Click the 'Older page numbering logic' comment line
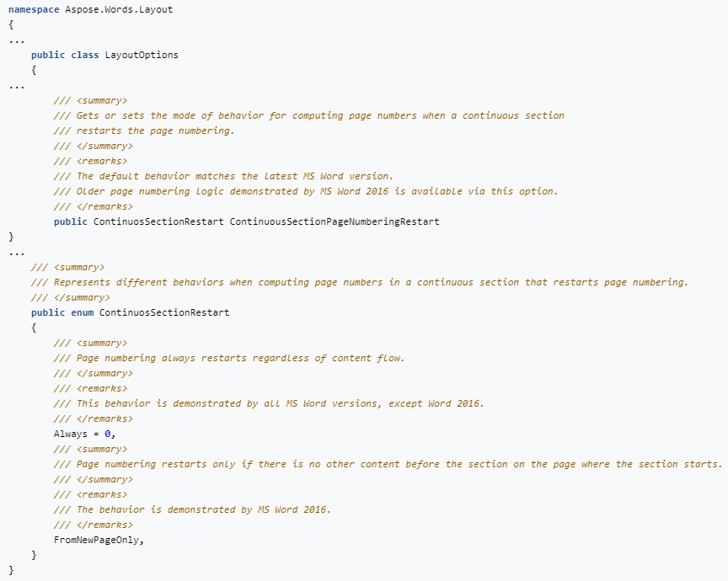This screenshot has width=728, height=581. coord(305,191)
